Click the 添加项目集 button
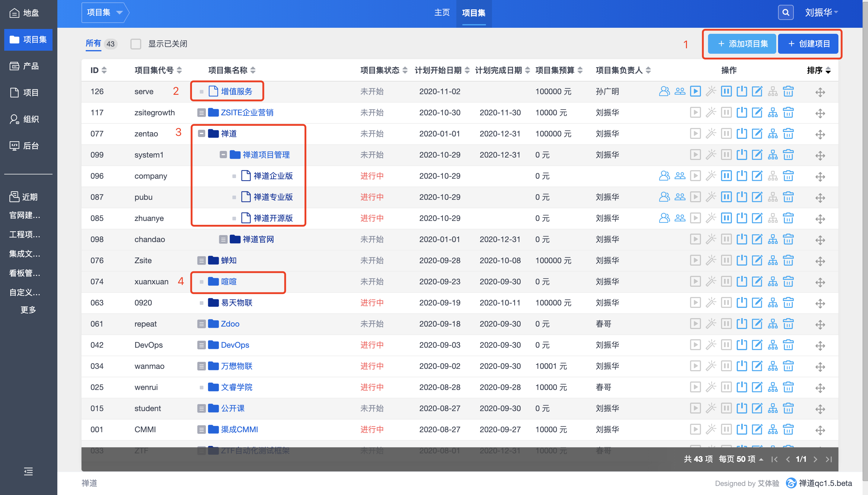 (742, 44)
